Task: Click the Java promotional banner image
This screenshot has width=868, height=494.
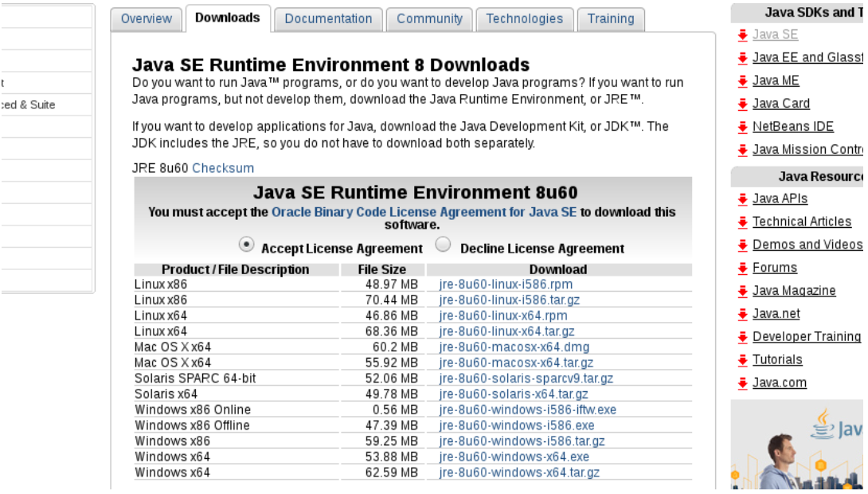Action: 796,445
